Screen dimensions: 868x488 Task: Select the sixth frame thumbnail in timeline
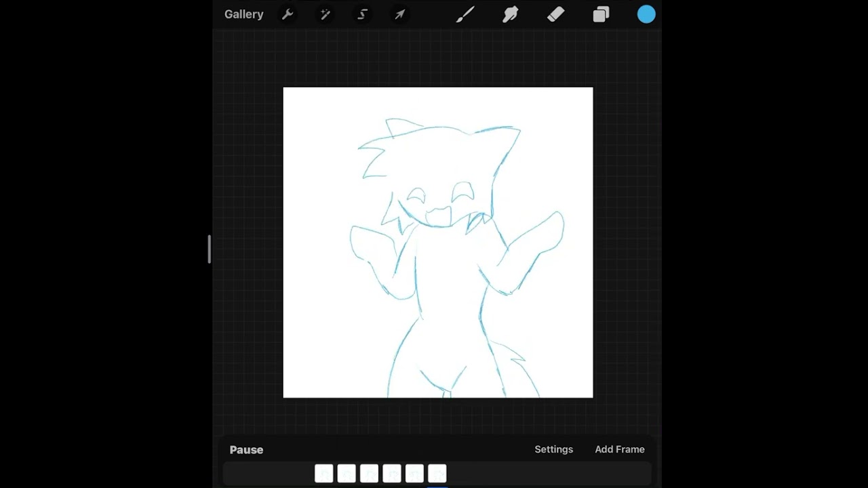click(x=437, y=473)
